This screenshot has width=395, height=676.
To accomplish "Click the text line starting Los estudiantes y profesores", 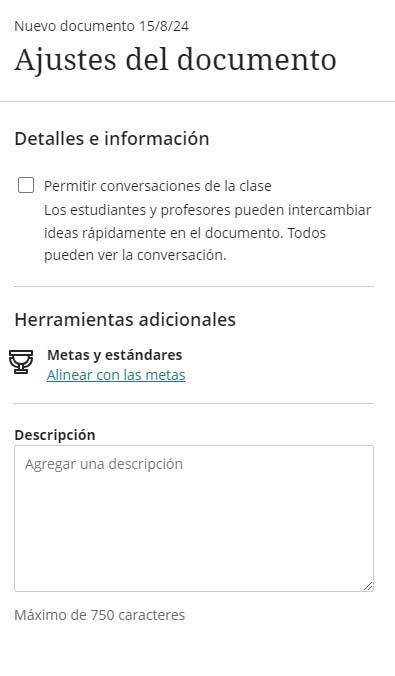I will [x=207, y=210].
